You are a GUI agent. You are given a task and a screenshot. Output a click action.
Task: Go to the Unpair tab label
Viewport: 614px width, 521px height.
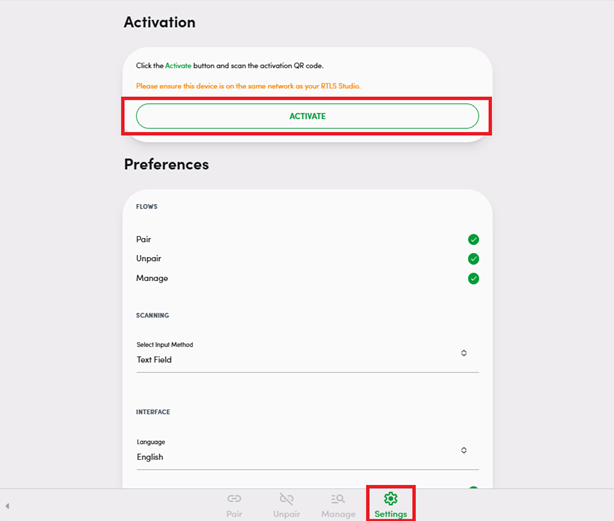click(x=287, y=514)
